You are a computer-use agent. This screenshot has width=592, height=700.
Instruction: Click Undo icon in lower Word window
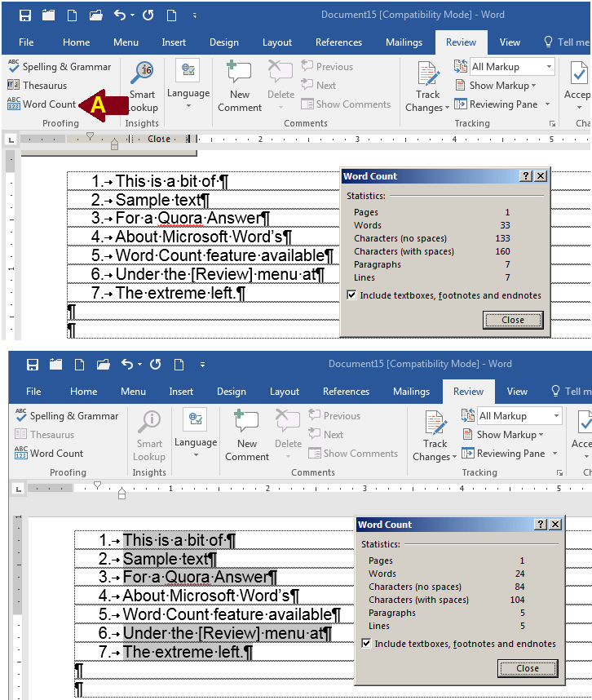pyautogui.click(x=126, y=365)
